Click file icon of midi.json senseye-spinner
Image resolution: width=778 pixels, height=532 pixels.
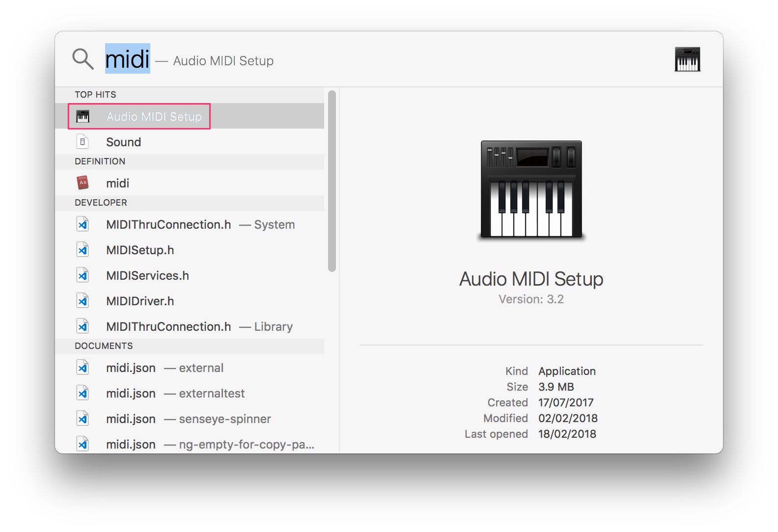point(83,419)
